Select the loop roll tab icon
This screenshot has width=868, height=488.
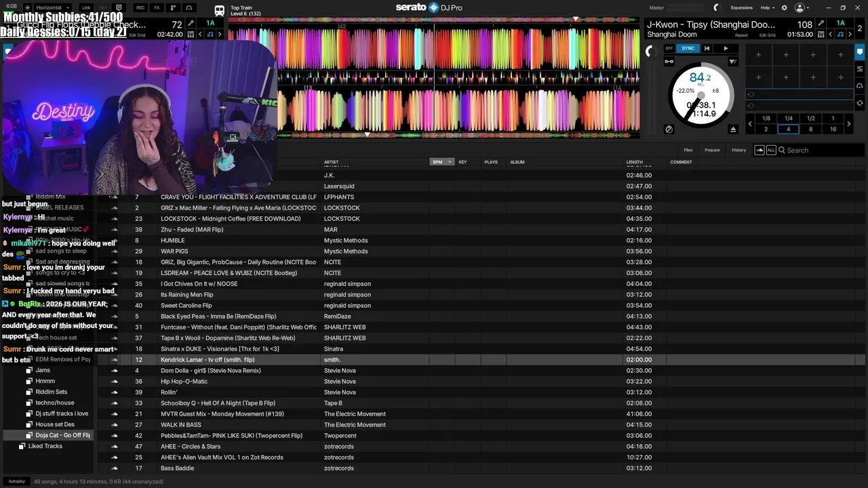[x=859, y=103]
